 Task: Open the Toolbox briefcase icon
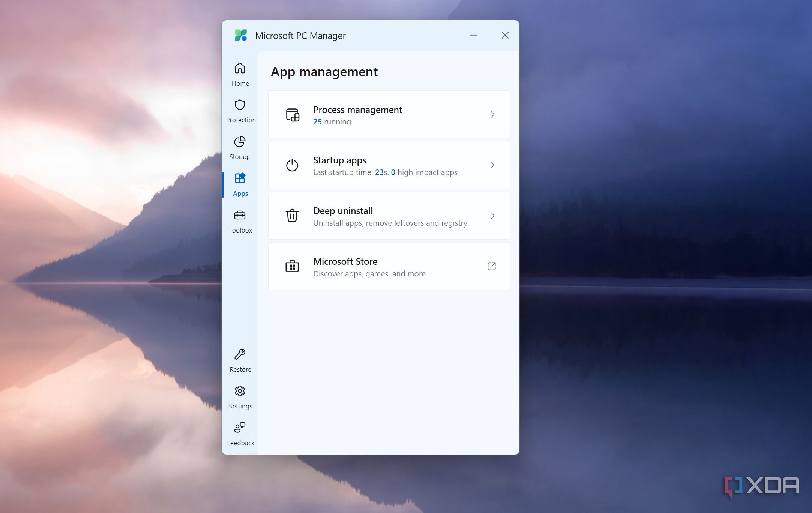(x=240, y=215)
